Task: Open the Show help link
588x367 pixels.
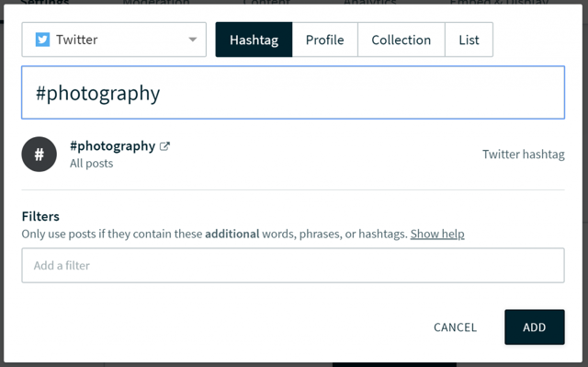Action: (437, 234)
